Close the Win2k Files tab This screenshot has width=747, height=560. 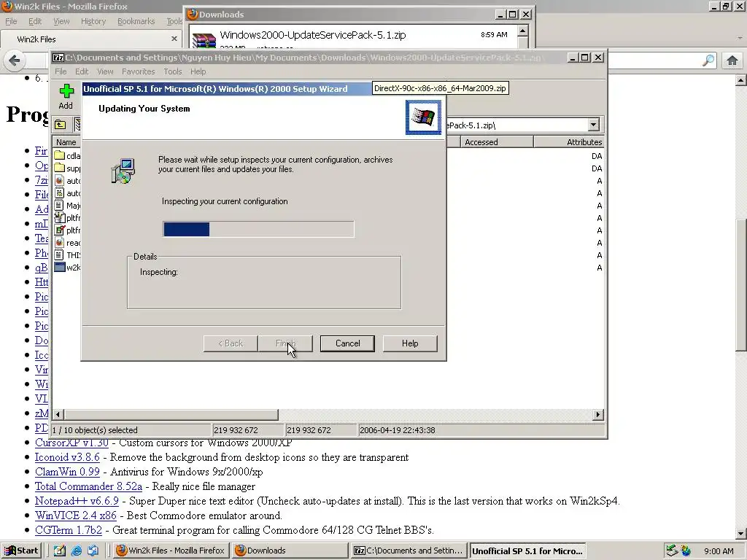(174, 39)
